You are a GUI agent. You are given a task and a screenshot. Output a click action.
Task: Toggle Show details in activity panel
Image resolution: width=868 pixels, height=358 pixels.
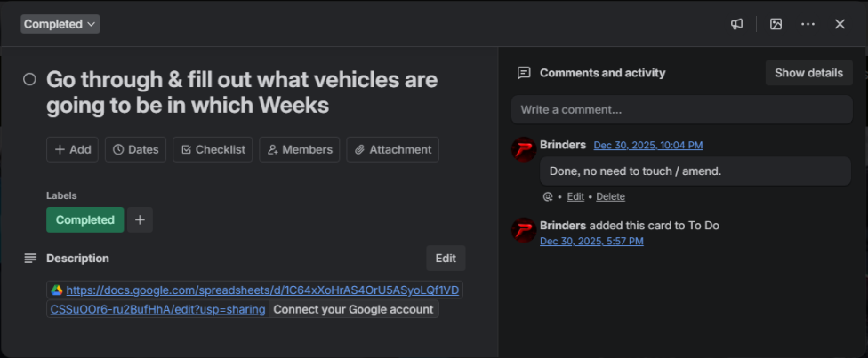coord(808,73)
